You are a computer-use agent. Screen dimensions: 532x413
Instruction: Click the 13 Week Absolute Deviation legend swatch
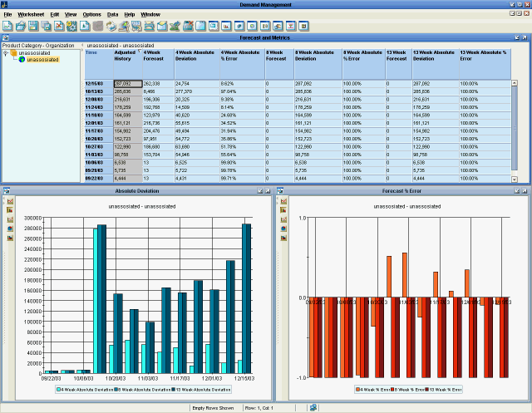174,390
